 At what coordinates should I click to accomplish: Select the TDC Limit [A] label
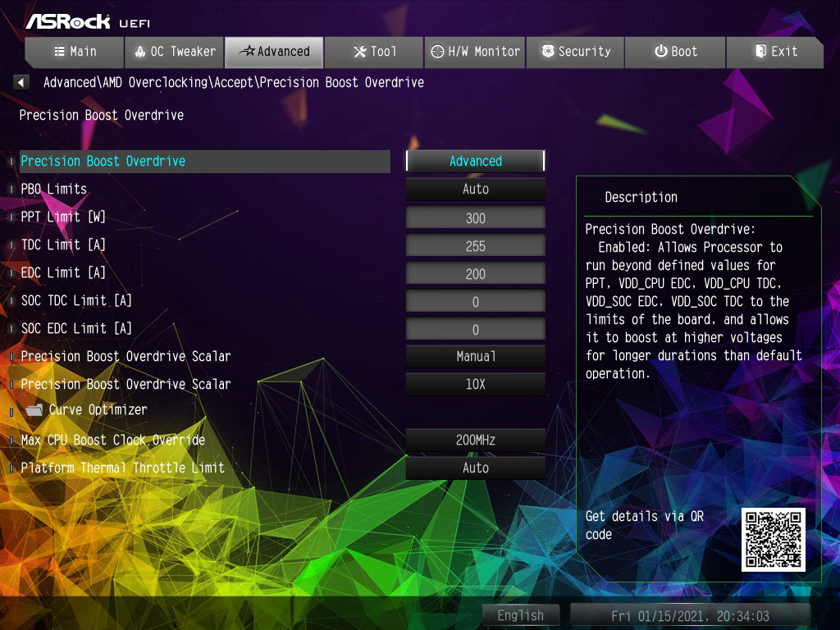63,244
